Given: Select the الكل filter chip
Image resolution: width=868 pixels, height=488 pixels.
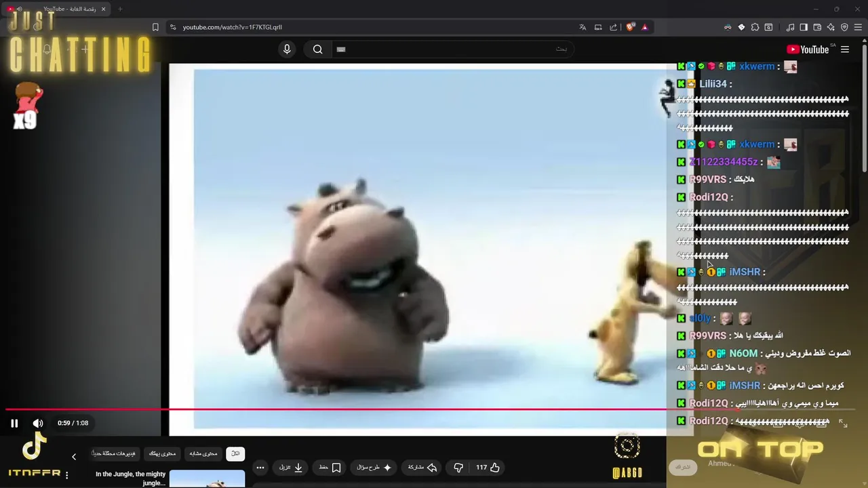Looking at the screenshot, I should point(235,453).
